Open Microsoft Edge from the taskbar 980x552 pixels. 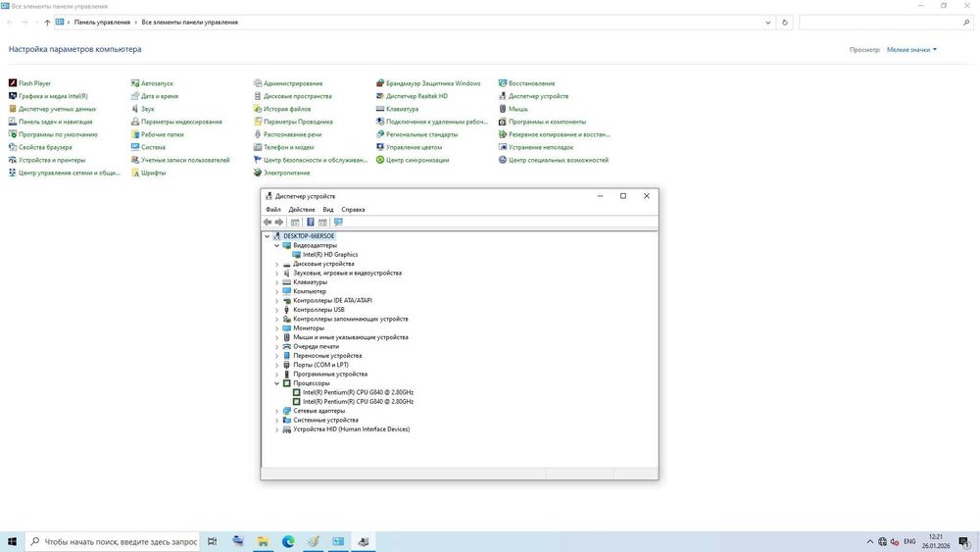[288, 541]
